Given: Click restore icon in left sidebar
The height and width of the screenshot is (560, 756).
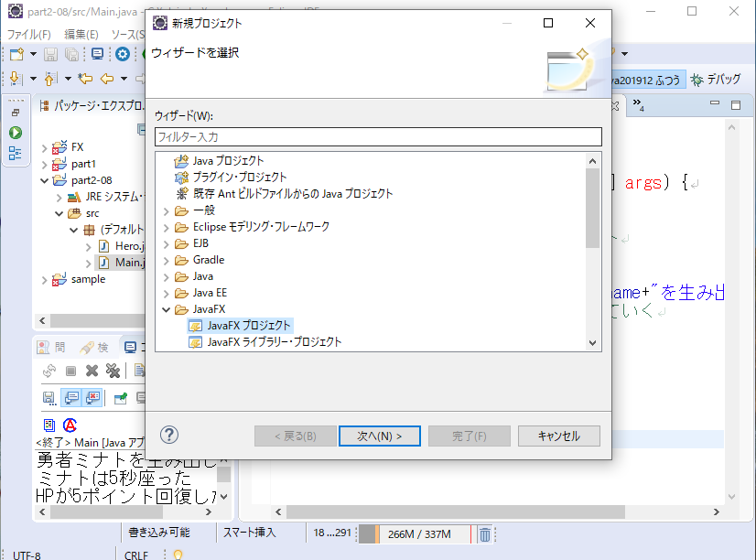Looking at the screenshot, I should pos(16,113).
